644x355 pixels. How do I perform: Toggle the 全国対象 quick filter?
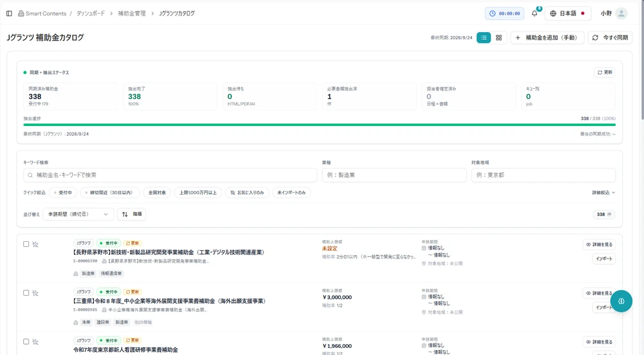(x=157, y=193)
